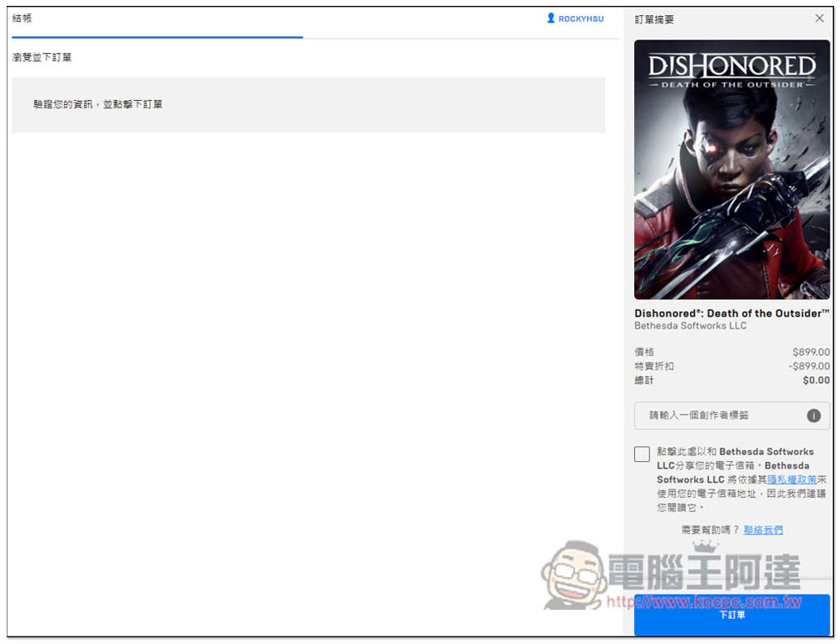Screen dimensions: 840x644
Task: Click the creator tag info icon
Action: [x=813, y=416]
